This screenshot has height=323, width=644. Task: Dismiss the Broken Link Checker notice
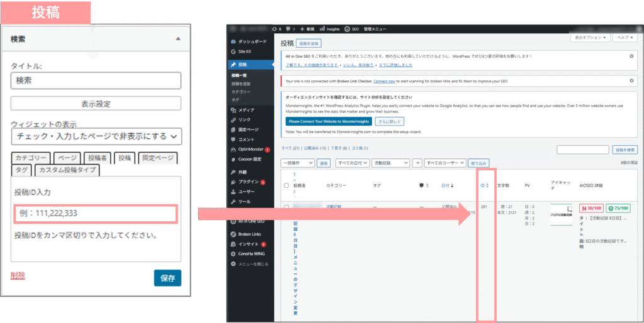pos(631,81)
